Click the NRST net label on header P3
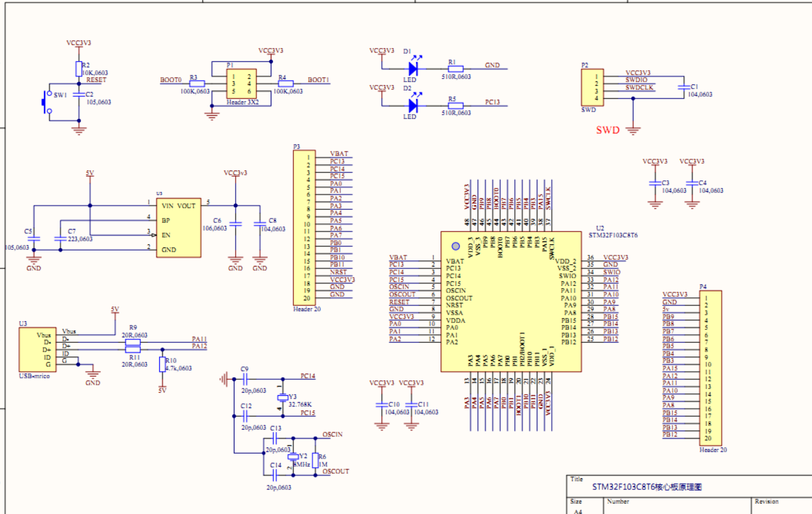The height and width of the screenshot is (514, 812). [x=338, y=272]
